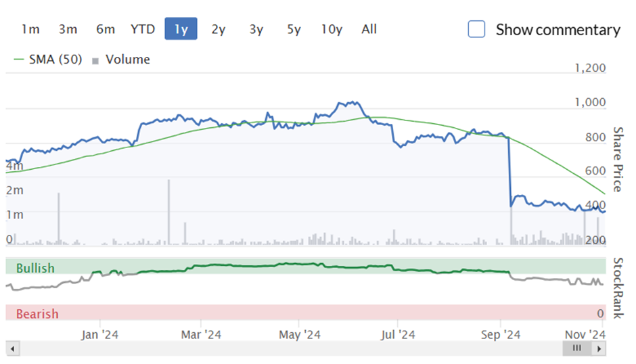Display All available price history

(369, 29)
